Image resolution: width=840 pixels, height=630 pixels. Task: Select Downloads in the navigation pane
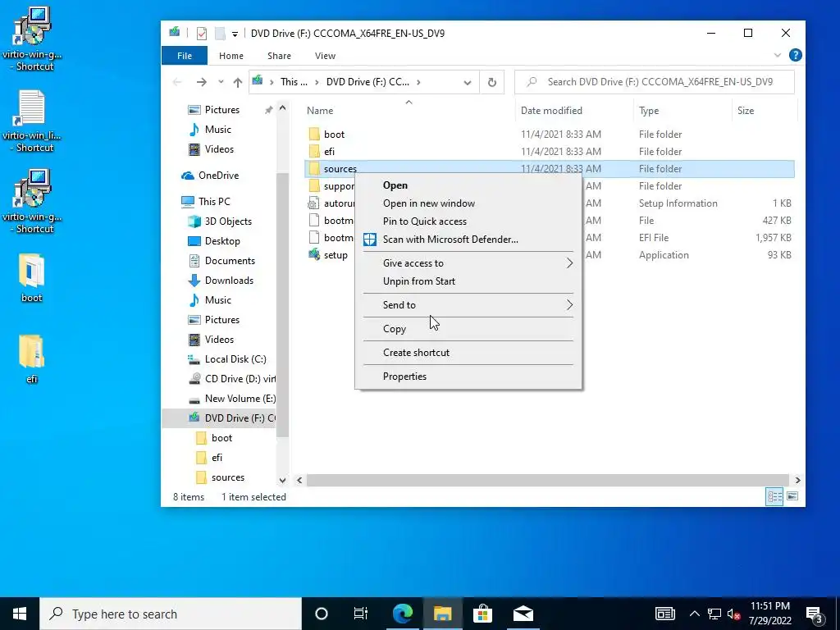[x=229, y=281]
